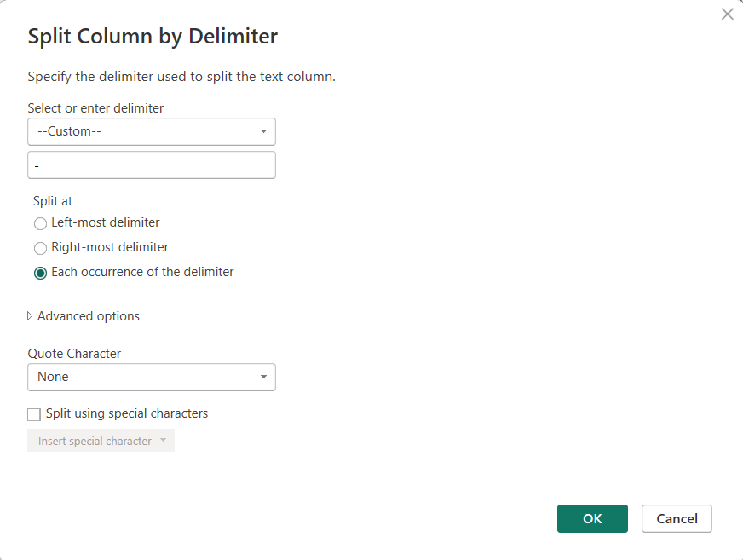Viewport: 743px width, 560px height.
Task: Click the Right-most delimiter label text
Action: [110, 247]
